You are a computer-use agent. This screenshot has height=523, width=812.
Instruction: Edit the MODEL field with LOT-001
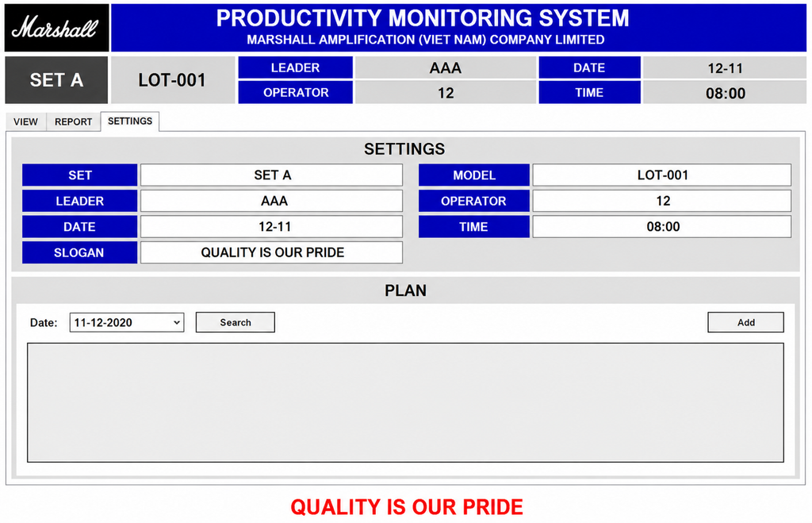[662, 175]
